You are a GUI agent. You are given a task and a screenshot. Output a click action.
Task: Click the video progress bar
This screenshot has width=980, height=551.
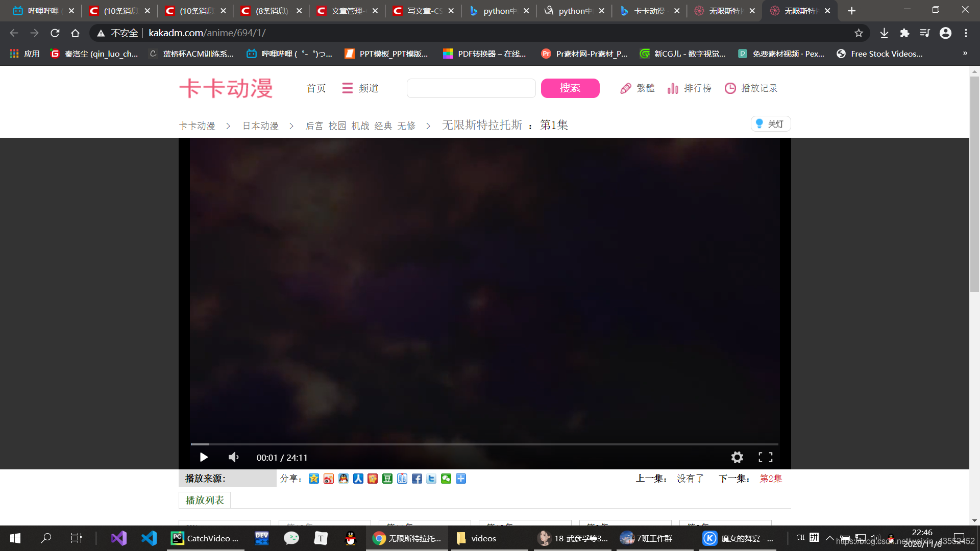click(485, 444)
